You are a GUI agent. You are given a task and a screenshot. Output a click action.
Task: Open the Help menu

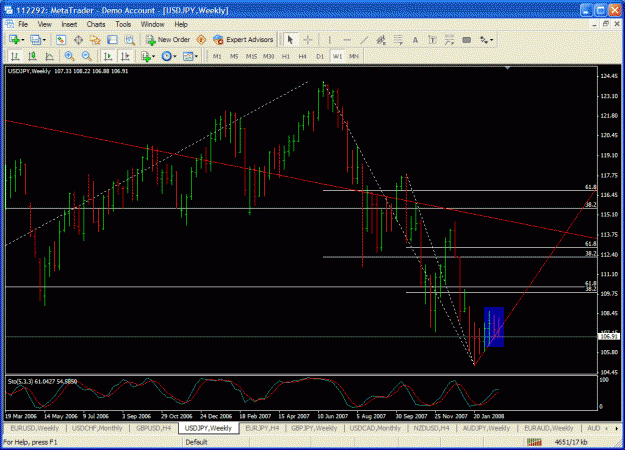(181, 24)
